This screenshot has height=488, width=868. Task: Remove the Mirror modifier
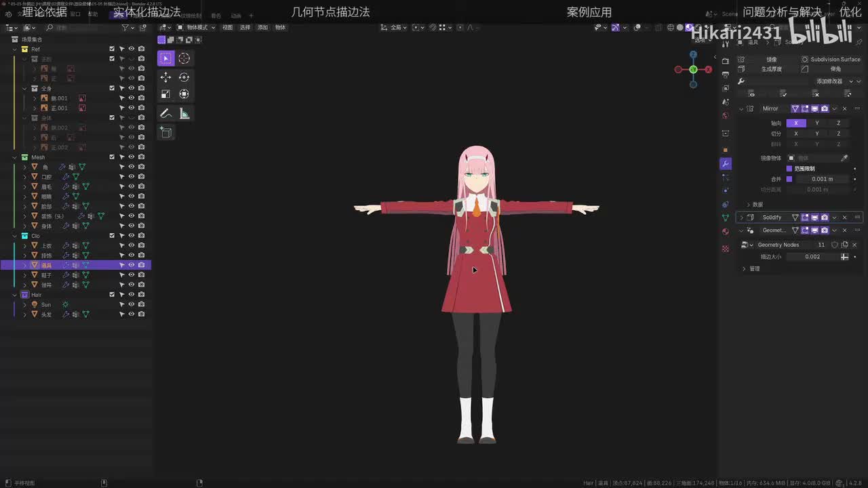coord(844,108)
